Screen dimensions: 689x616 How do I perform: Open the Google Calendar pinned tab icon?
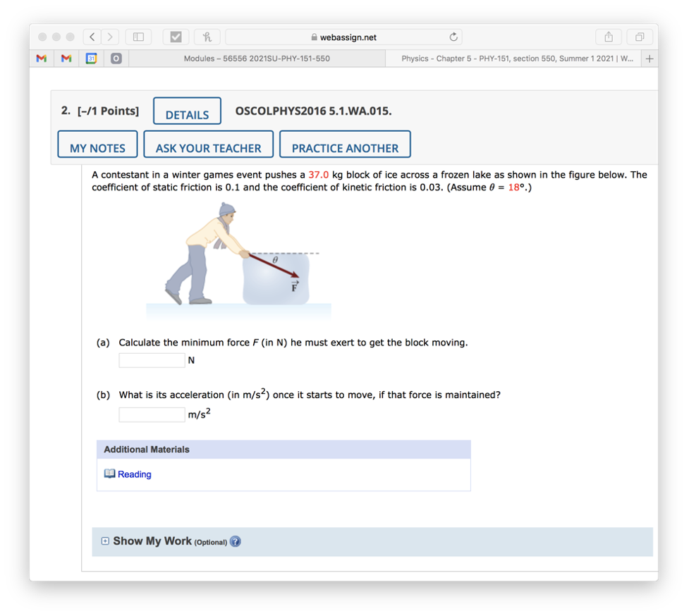coord(91,58)
